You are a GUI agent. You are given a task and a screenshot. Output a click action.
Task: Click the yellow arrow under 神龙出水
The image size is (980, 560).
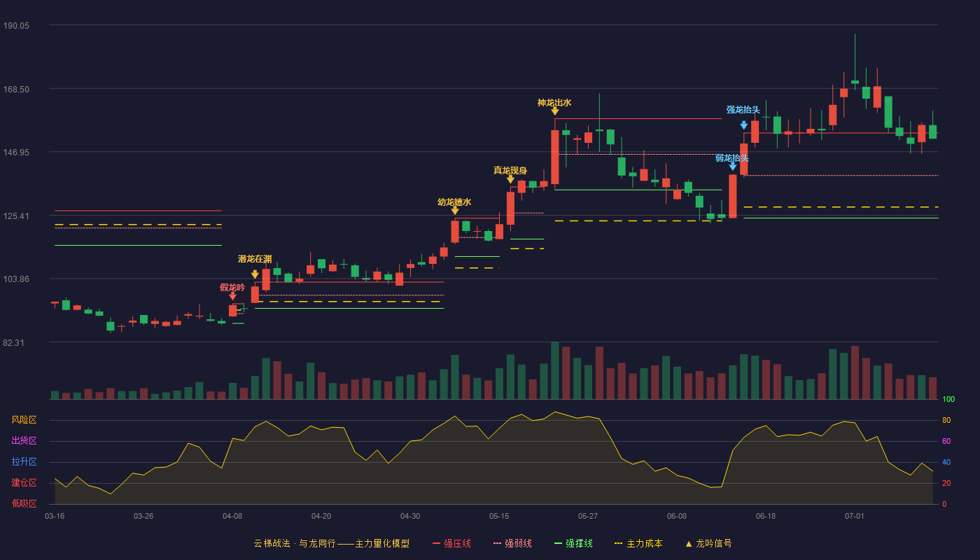pos(554,111)
